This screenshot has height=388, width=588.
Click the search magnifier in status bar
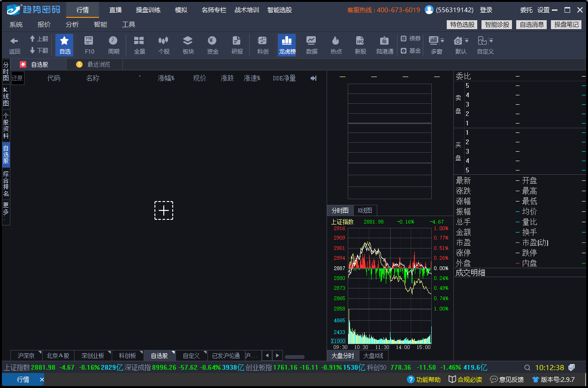(x=527, y=367)
